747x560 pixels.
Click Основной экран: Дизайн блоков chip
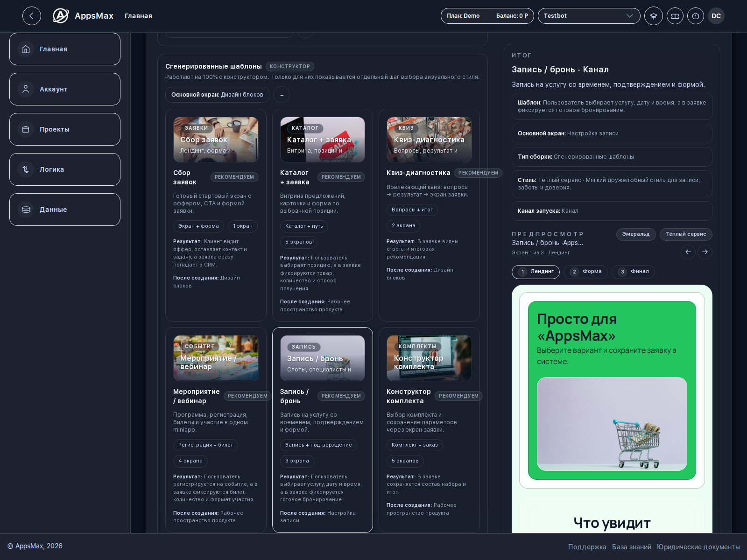pos(217,95)
